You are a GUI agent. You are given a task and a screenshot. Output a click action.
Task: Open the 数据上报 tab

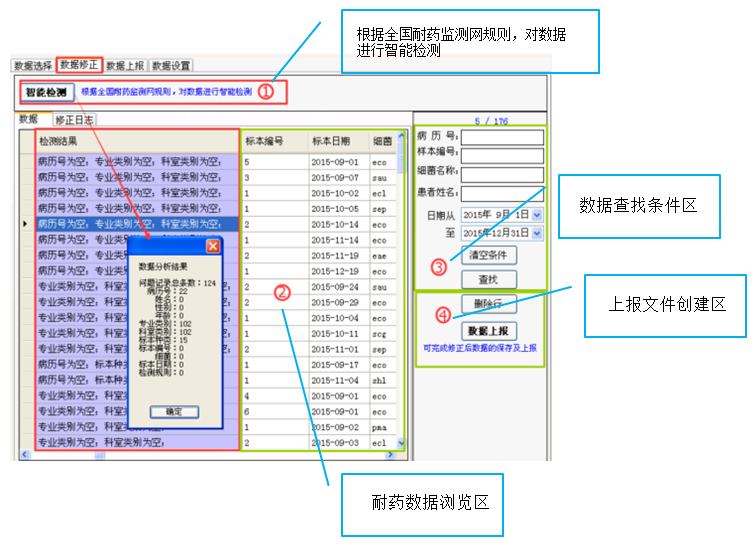[x=126, y=66]
